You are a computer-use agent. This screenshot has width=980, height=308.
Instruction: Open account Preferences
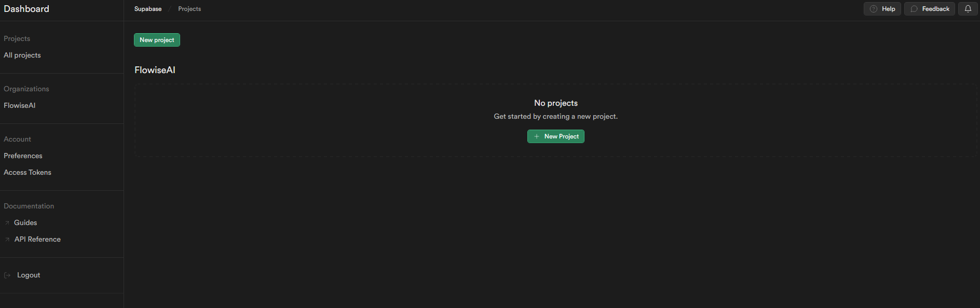(23, 156)
